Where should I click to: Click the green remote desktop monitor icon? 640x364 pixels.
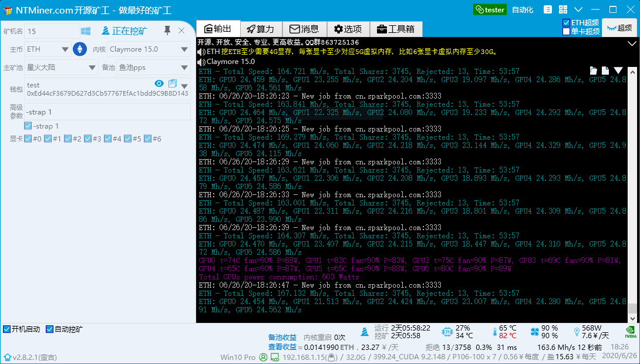tap(275, 358)
